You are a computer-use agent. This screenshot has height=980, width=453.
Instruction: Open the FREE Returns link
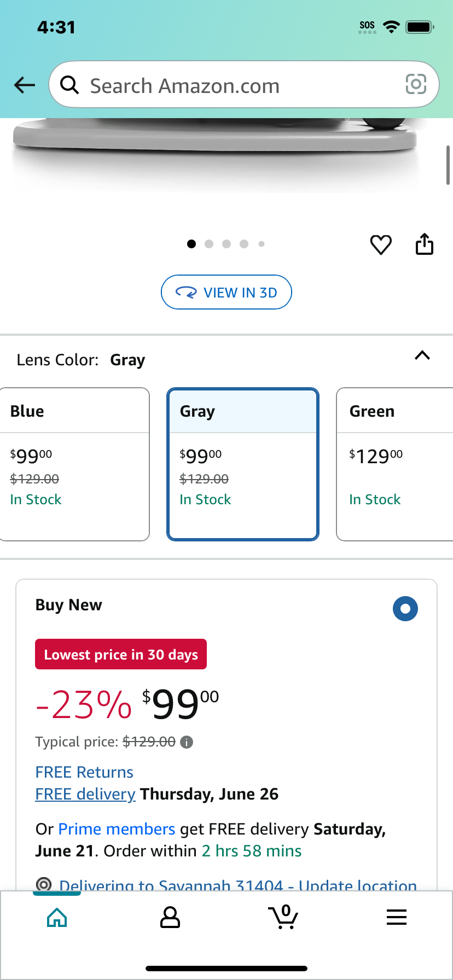pyautogui.click(x=84, y=772)
